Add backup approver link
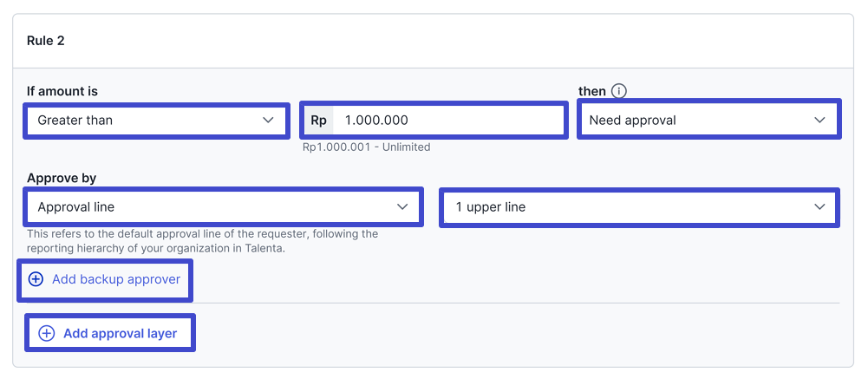Viewport: 868px width, 379px height. (105, 280)
